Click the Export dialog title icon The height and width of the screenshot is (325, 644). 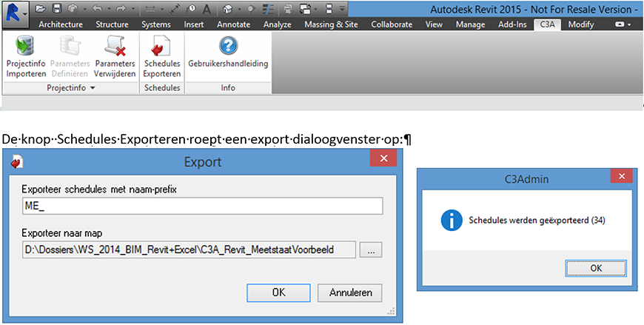click(x=17, y=162)
